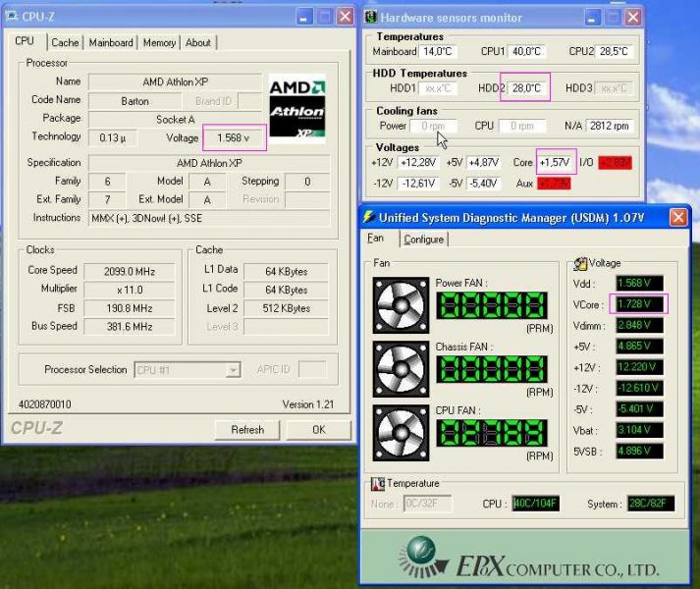
Task: Click the CPU FAN RPM digital display
Action: (x=492, y=433)
